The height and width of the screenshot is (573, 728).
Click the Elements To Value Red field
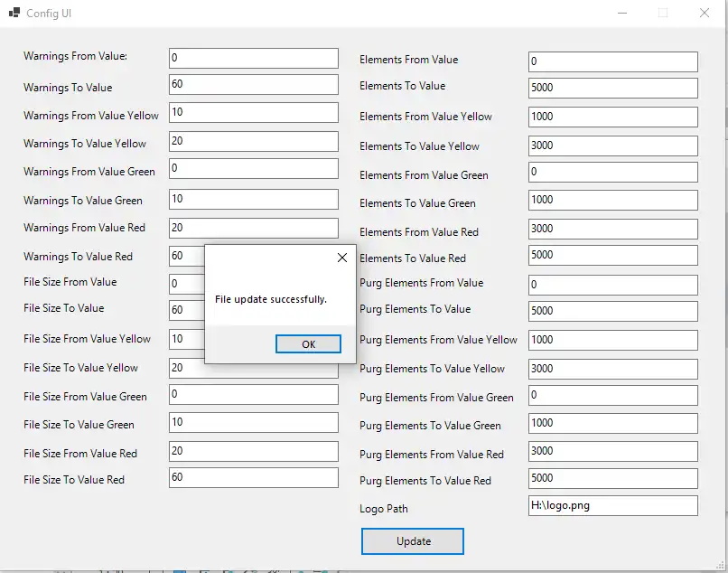tap(613, 255)
